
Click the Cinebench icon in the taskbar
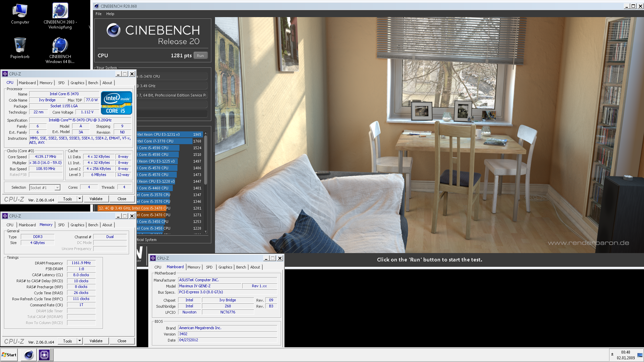point(29,355)
